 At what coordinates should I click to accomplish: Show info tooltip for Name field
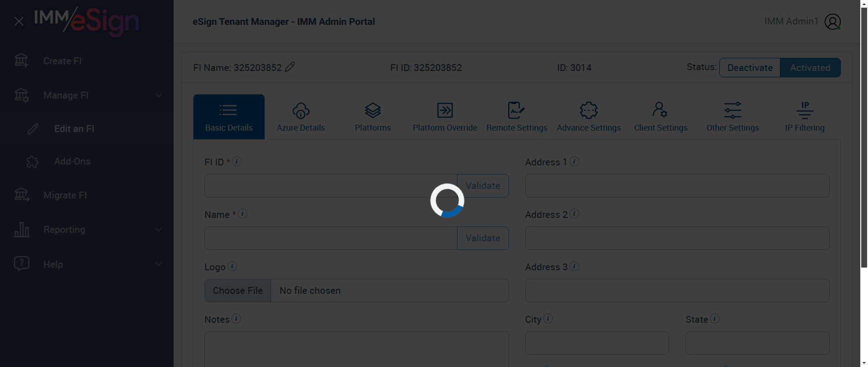point(243,214)
